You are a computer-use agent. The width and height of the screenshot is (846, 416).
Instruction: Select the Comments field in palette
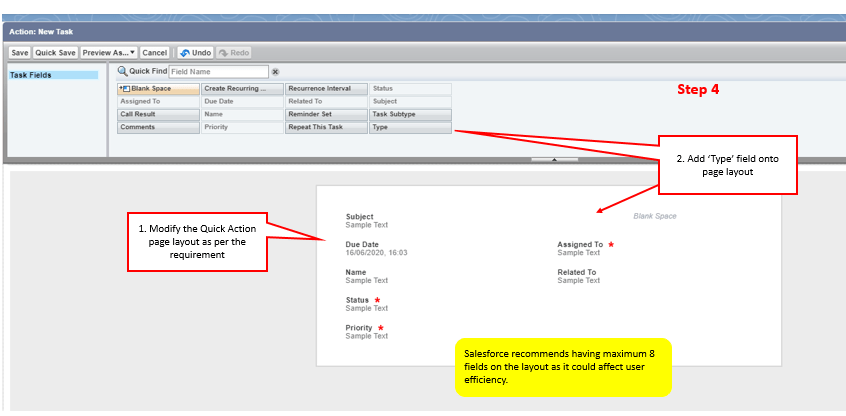point(158,128)
